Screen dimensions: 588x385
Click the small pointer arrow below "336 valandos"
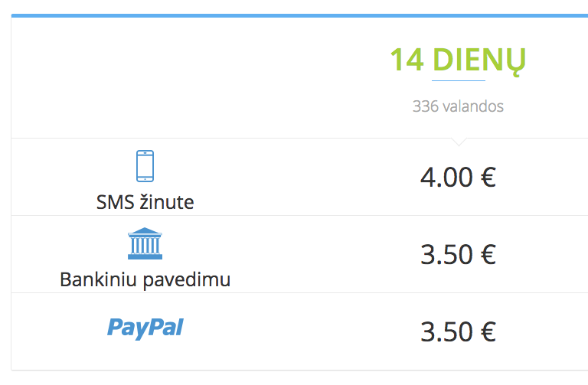click(458, 142)
